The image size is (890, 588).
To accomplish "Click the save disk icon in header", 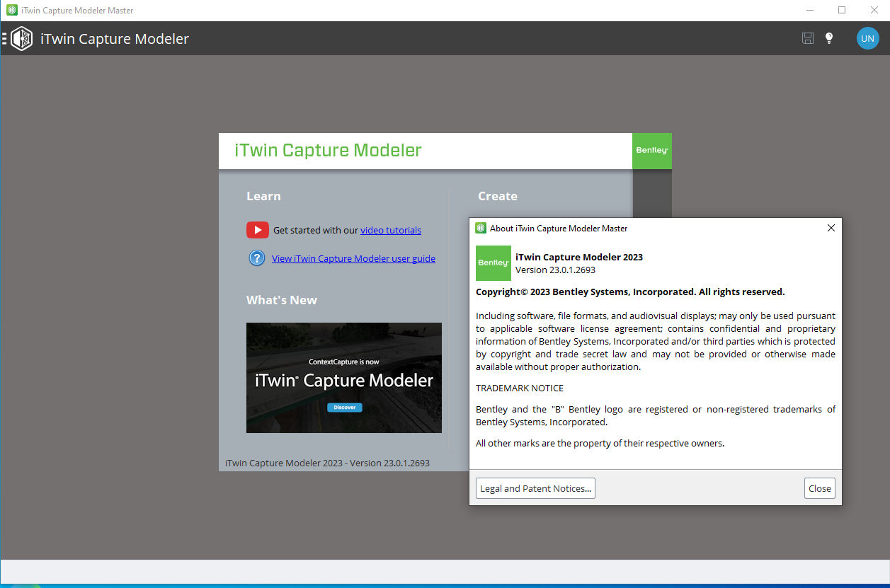I will coord(808,38).
